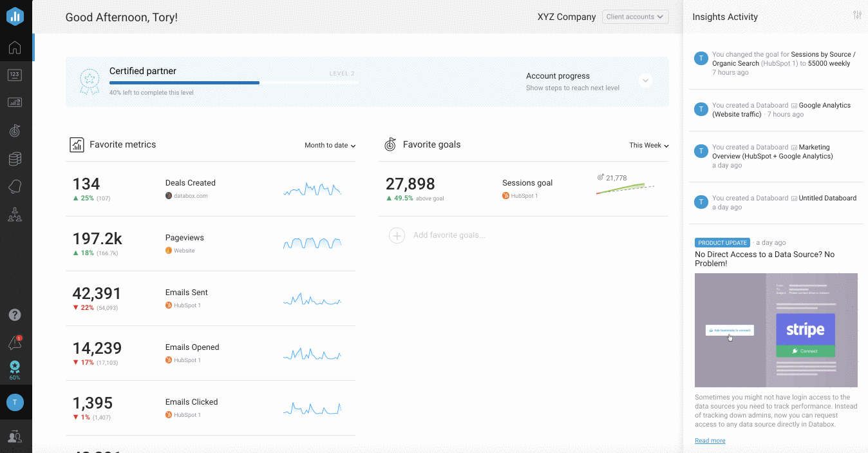Click the Favorite goals target icon
The height and width of the screenshot is (453, 868).
(390, 144)
